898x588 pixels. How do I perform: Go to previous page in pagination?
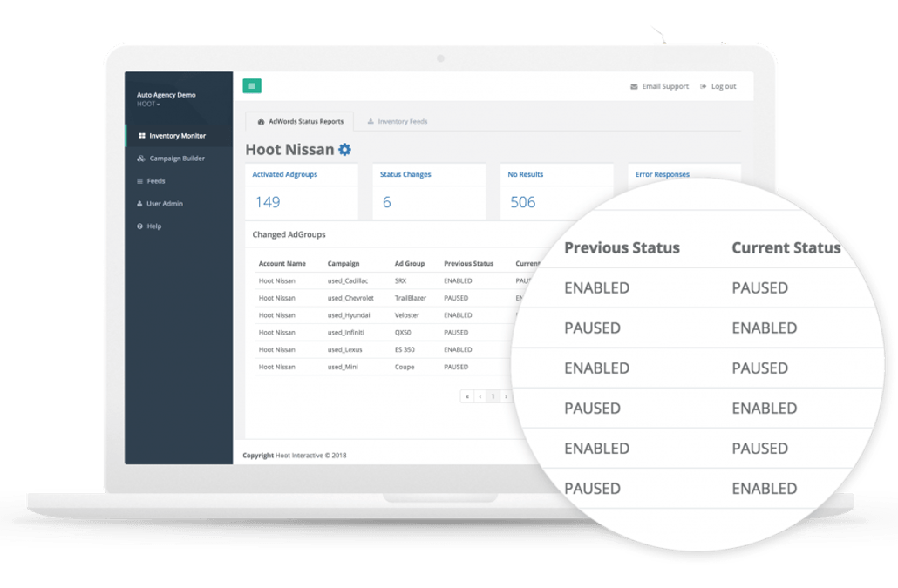pos(480,396)
